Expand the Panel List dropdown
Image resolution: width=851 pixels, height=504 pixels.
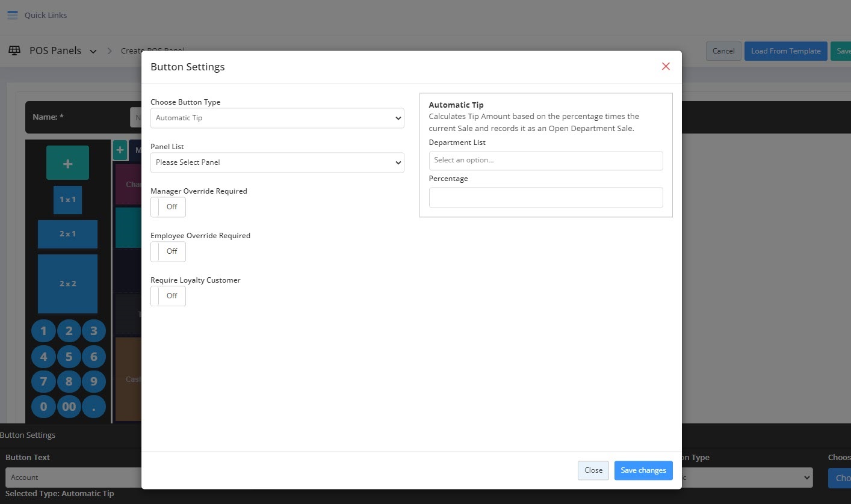(x=277, y=162)
